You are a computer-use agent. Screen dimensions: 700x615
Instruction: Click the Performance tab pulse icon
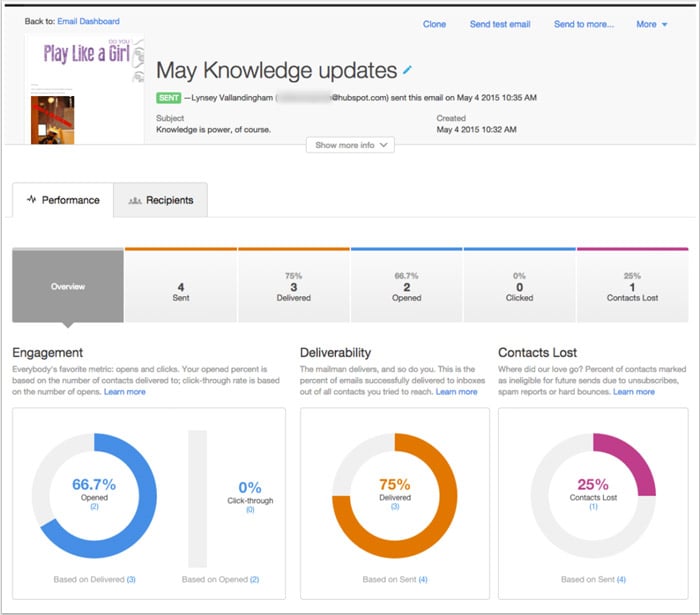pyautogui.click(x=31, y=200)
